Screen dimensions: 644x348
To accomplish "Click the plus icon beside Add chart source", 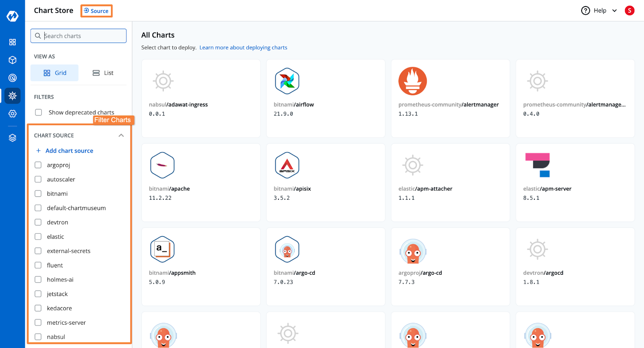I will click(39, 151).
